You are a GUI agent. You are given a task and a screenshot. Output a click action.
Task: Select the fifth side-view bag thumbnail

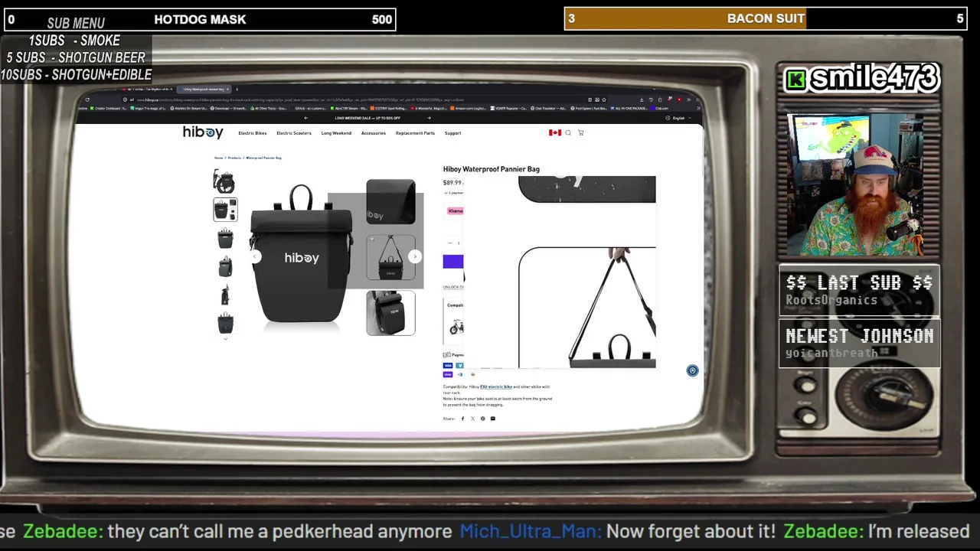point(225,295)
